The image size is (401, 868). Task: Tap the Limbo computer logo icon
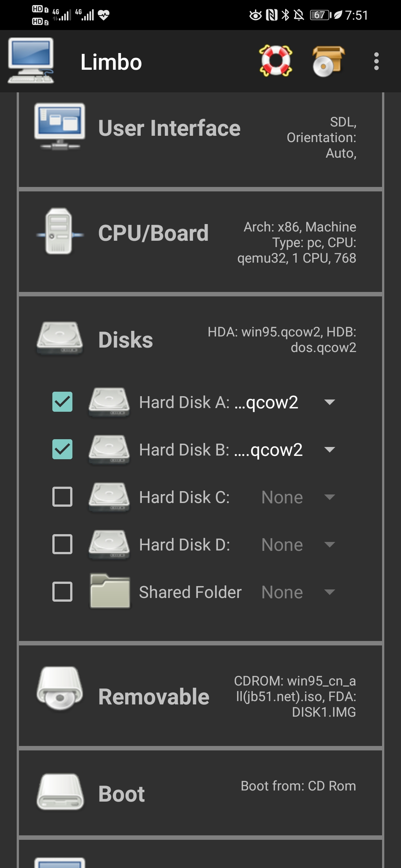point(31,61)
